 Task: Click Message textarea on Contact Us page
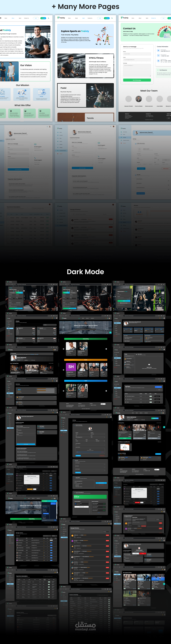coord(137,70)
